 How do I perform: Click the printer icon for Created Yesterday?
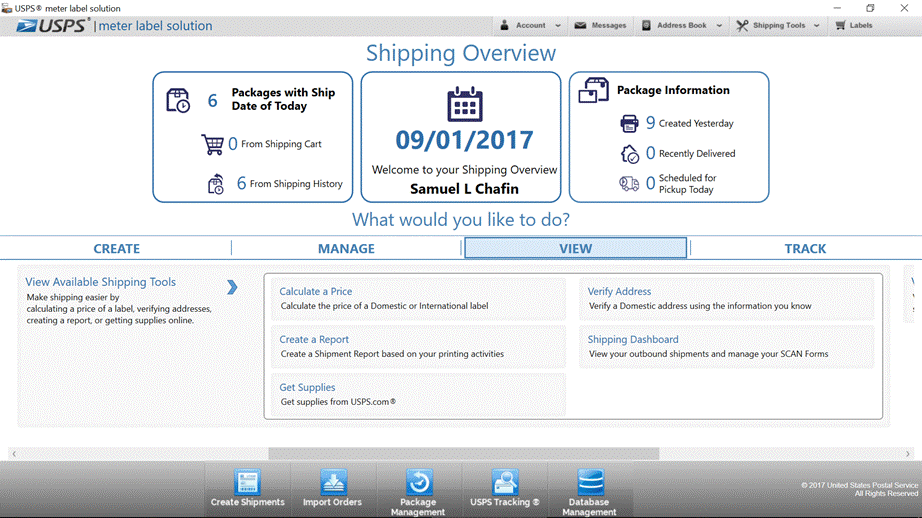pos(629,123)
